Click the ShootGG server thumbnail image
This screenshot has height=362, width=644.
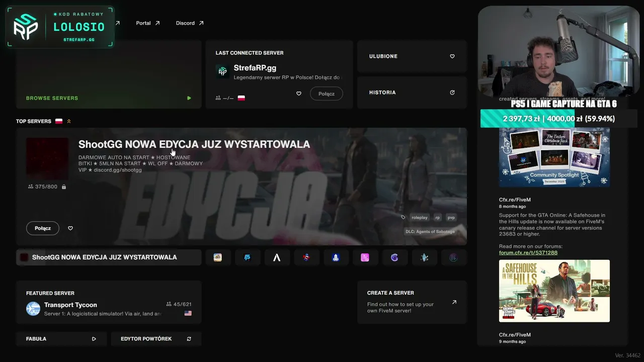point(47,159)
